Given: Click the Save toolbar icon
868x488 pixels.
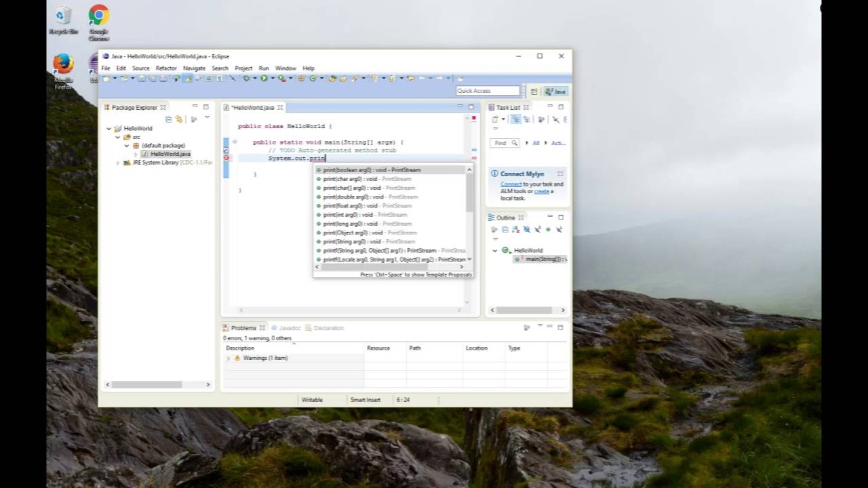Looking at the screenshot, I should click(x=142, y=79).
